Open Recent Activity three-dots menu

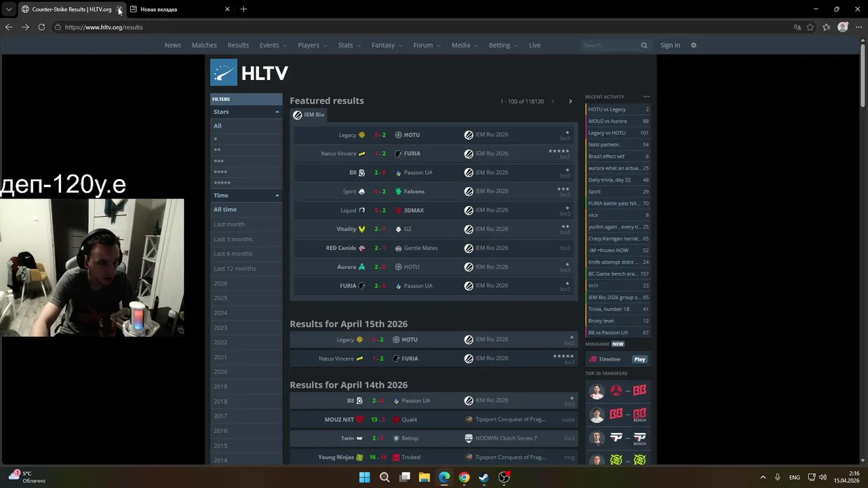[x=646, y=96]
